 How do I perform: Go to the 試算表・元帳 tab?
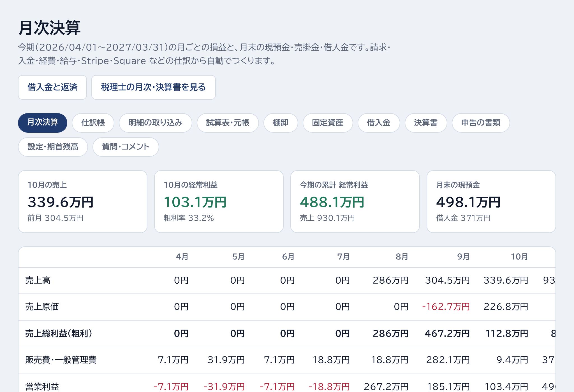(228, 123)
